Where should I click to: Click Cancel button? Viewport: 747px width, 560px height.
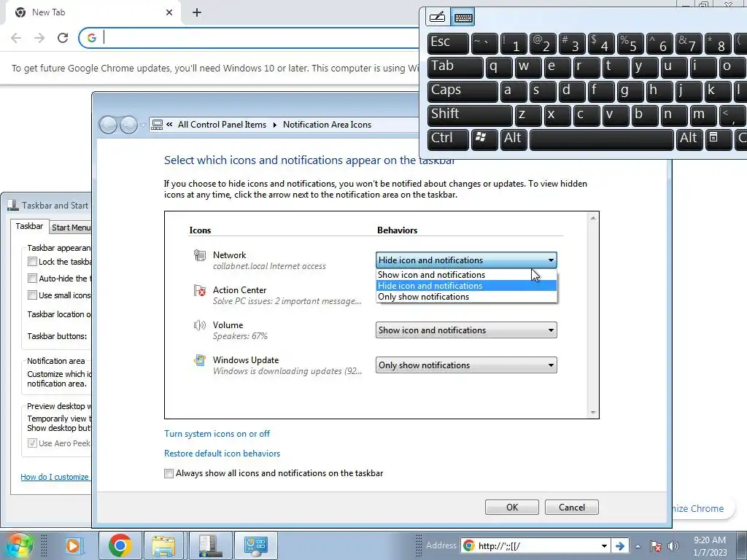tap(572, 507)
